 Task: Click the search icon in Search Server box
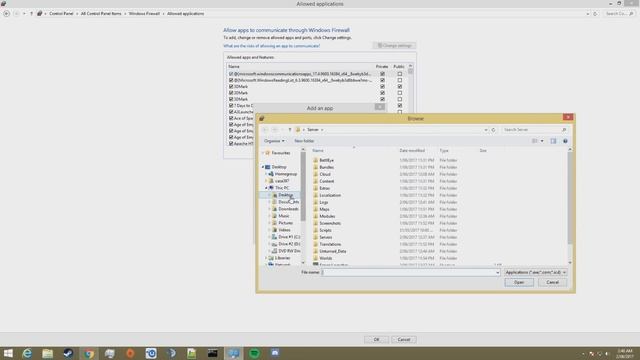[564, 130]
